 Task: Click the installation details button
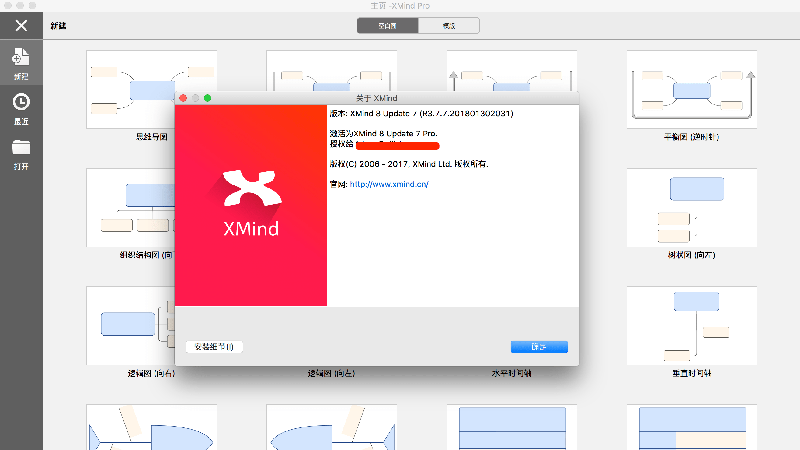214,347
